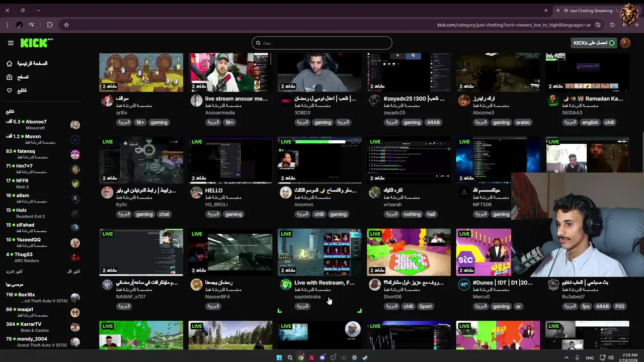Open the Following heart sidebar item
The width and height of the screenshot is (644, 362).
coord(16,90)
